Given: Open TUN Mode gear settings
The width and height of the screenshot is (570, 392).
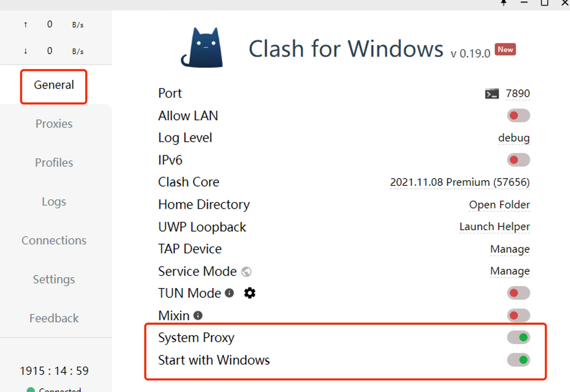Looking at the screenshot, I should 250,293.
